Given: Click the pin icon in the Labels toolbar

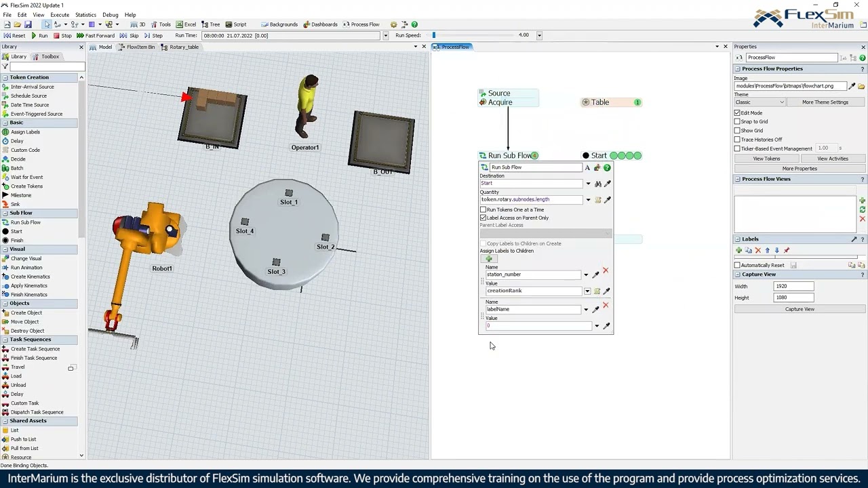Looking at the screenshot, I should pyautogui.click(x=787, y=250).
